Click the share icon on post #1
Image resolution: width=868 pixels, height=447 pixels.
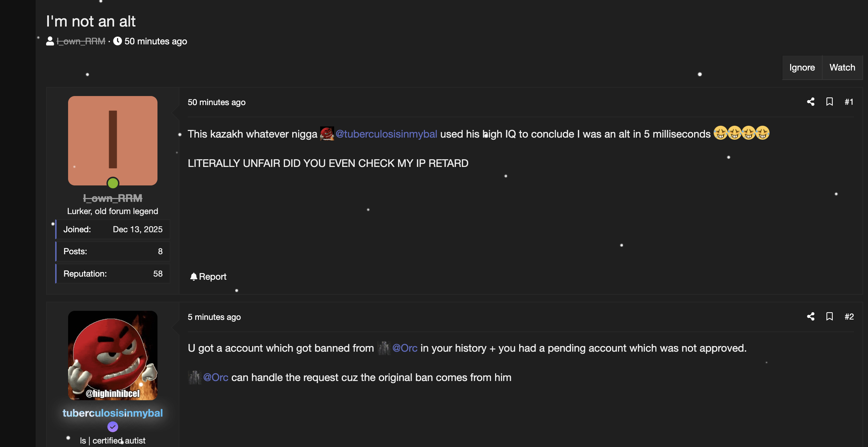(x=811, y=102)
